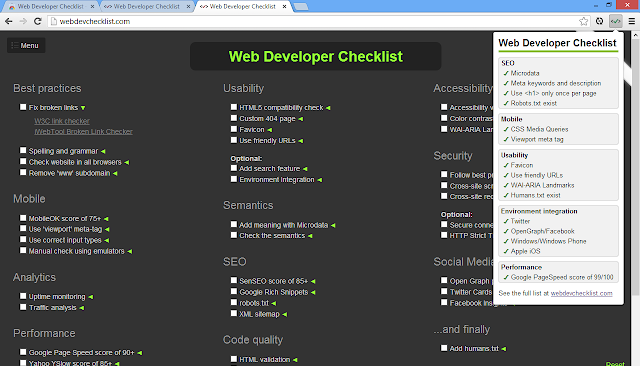Check Add humans.txt checkbox
The image size is (640, 366).
pos(444,348)
